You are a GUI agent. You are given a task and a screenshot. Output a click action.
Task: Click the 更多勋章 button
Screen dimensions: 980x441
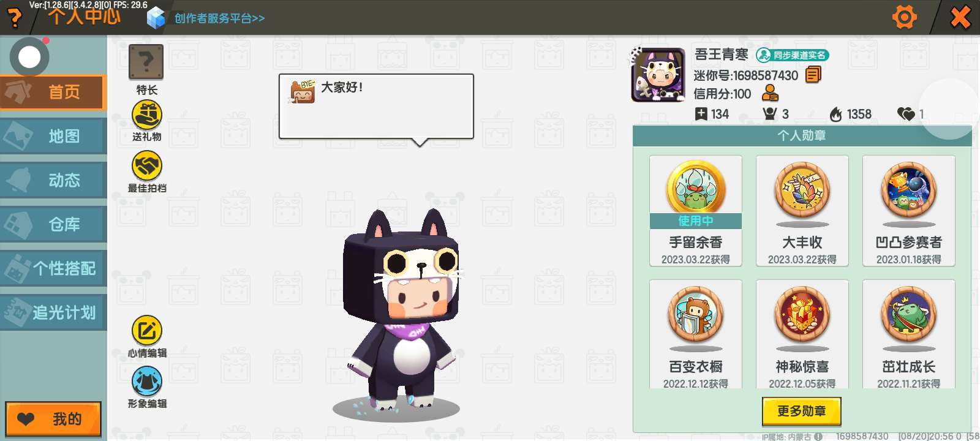coord(801,411)
